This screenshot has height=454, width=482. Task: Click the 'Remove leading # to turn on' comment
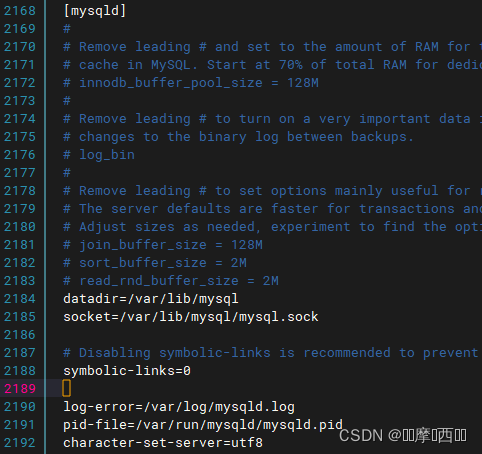click(272, 119)
